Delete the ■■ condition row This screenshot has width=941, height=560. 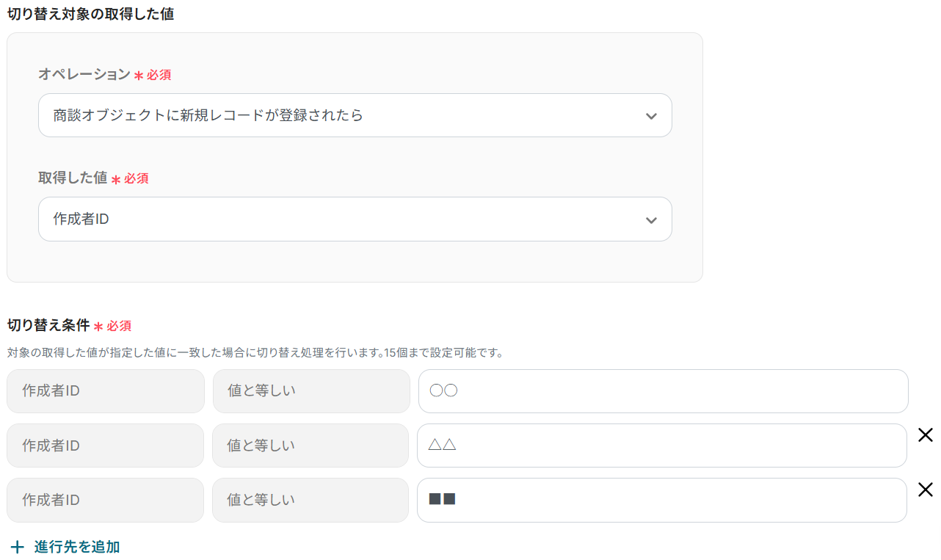pyautogui.click(x=926, y=490)
